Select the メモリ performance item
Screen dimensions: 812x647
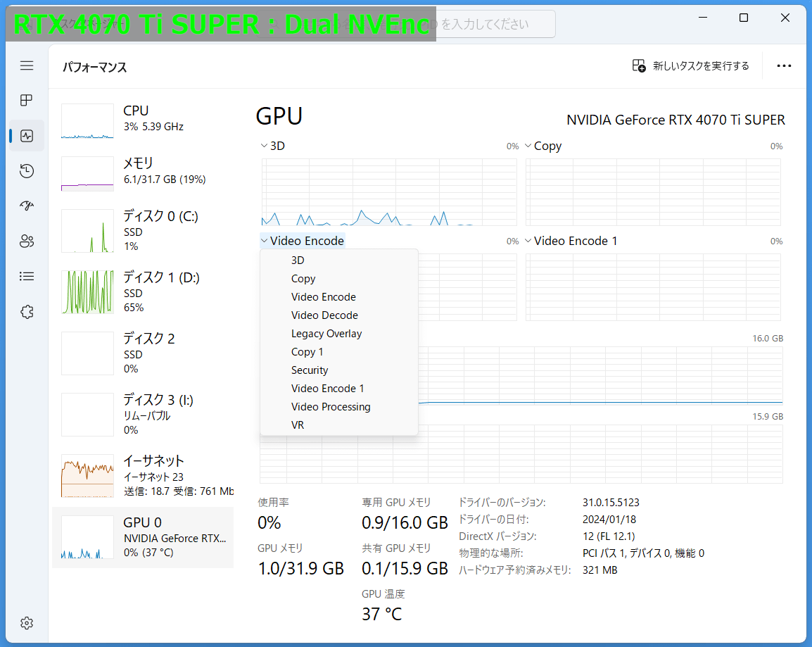[143, 173]
